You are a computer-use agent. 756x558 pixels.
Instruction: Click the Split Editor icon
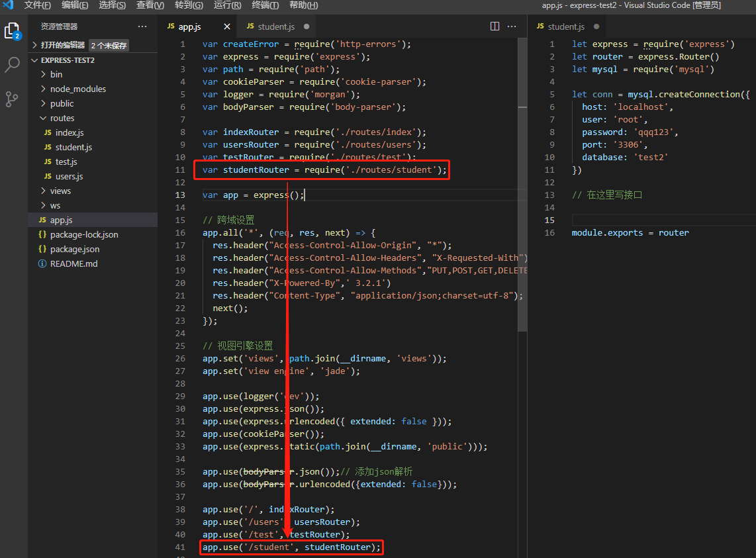(495, 26)
